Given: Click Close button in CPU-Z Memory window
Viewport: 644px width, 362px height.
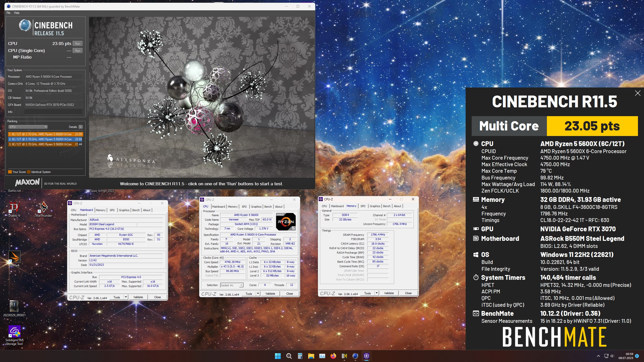Looking at the screenshot, I should (408, 293).
